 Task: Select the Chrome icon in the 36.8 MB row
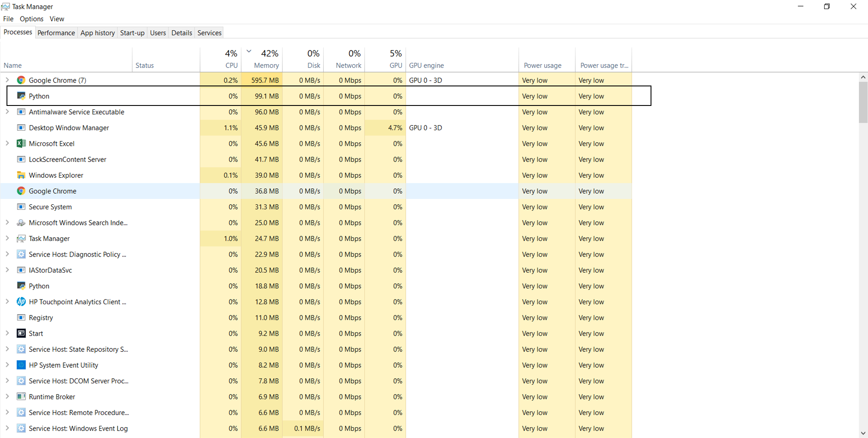(x=21, y=191)
